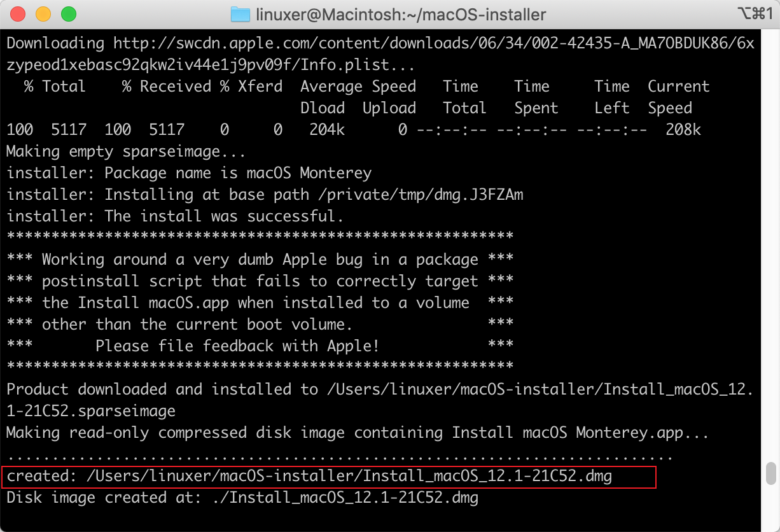Viewport: 780px width, 532px height.
Task: Click the folder proxy icon in title bar
Action: [x=240, y=14]
